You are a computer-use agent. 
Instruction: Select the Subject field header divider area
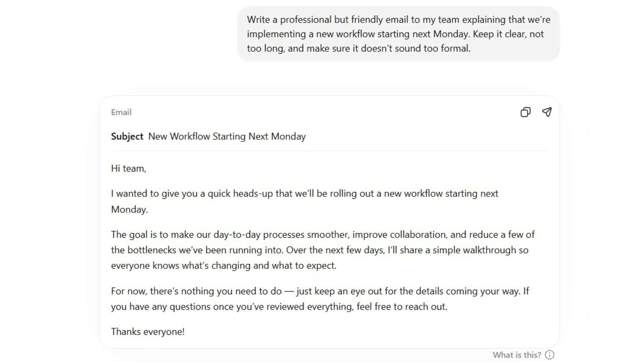coord(329,152)
